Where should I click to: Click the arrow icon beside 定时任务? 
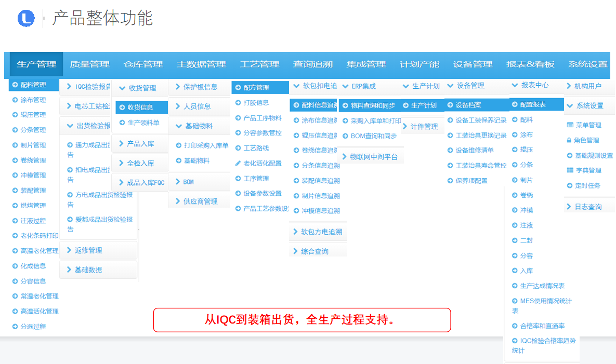[570, 185]
